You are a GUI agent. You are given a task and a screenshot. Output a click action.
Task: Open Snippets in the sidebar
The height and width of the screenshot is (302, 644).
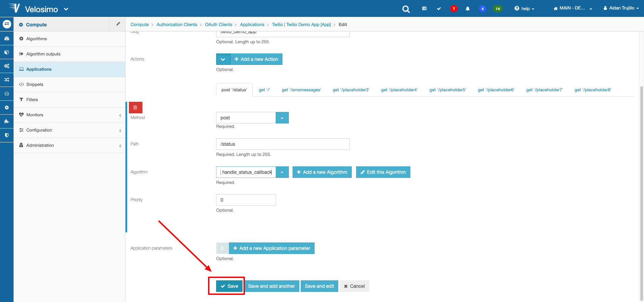point(69,85)
